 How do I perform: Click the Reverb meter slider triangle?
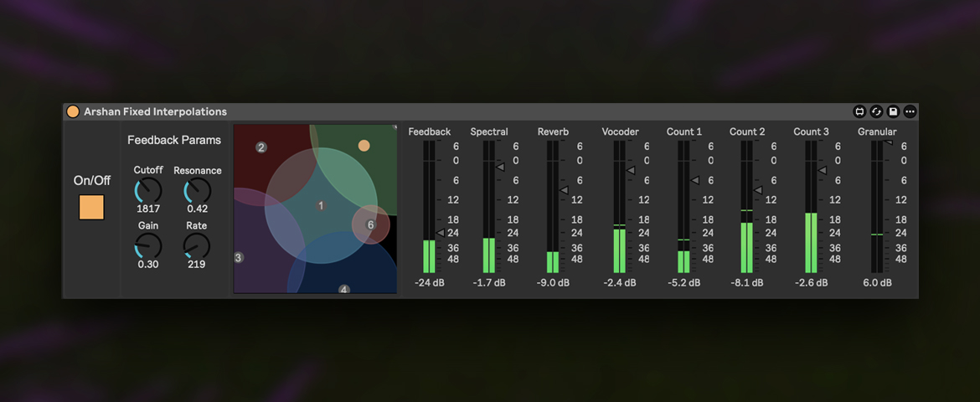click(x=564, y=189)
